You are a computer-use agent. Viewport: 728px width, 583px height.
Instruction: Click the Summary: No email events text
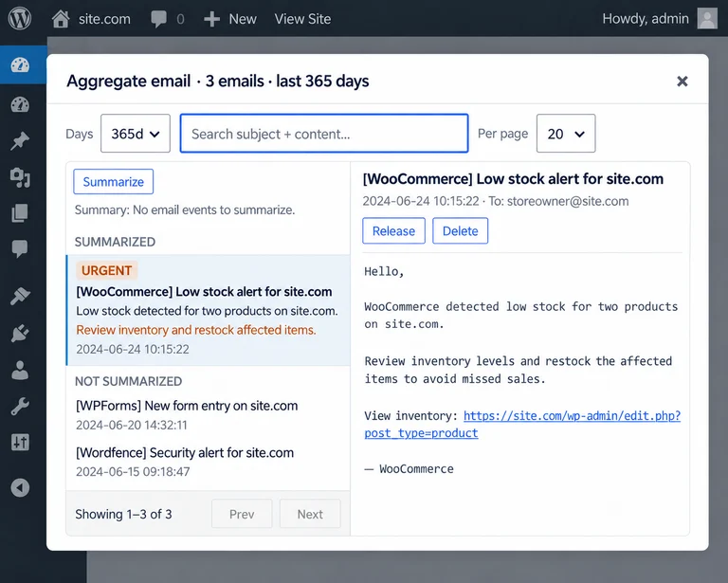tap(185, 210)
